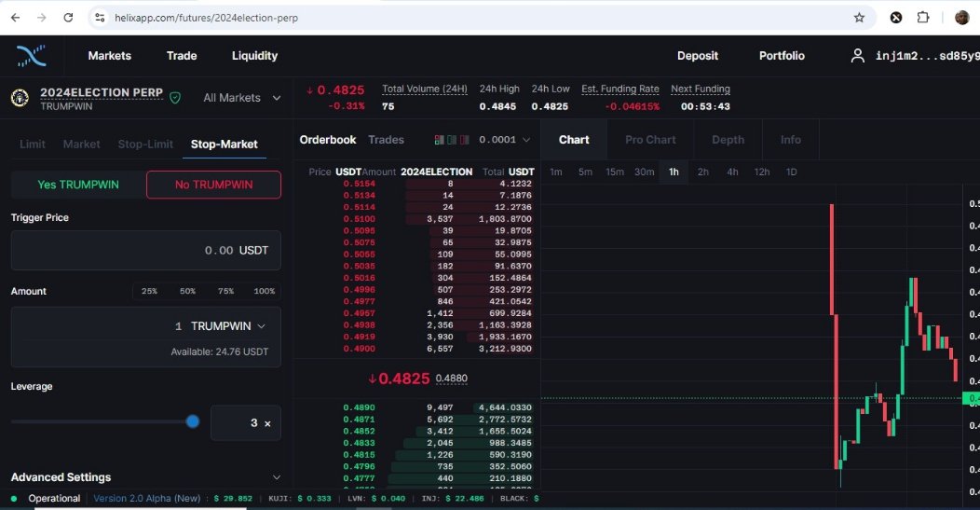The width and height of the screenshot is (980, 510).
Task: Open Version 2.0 Alpha (New) link
Action: click(147, 499)
